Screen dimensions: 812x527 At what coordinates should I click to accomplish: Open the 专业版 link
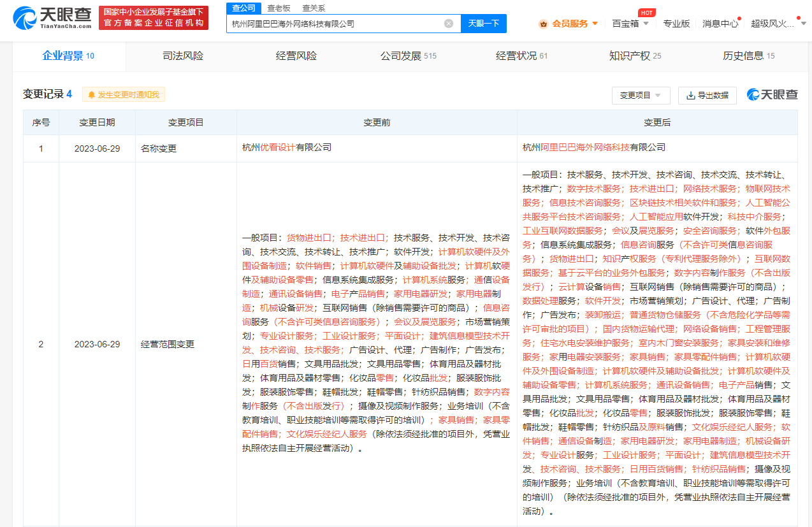pyautogui.click(x=676, y=24)
